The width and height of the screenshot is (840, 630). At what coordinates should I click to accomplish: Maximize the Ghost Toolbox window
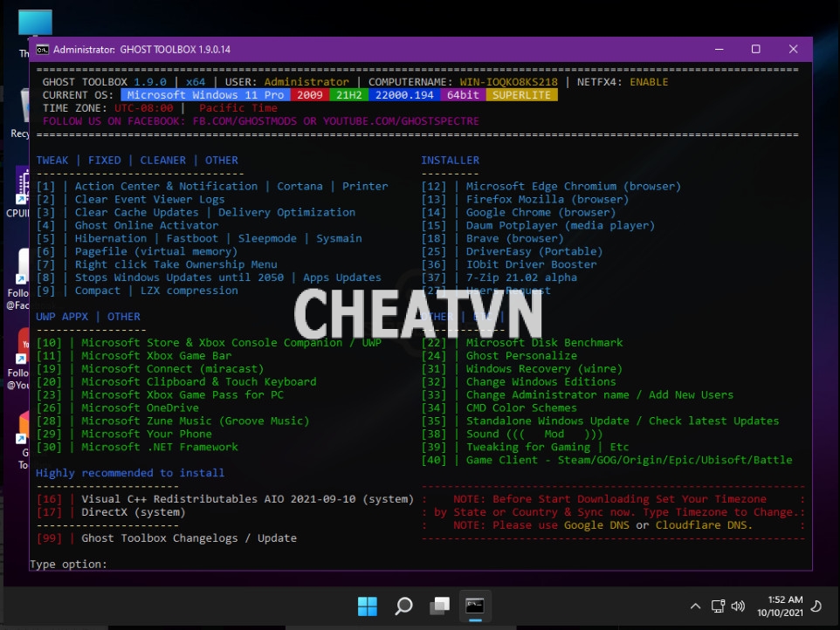755,50
